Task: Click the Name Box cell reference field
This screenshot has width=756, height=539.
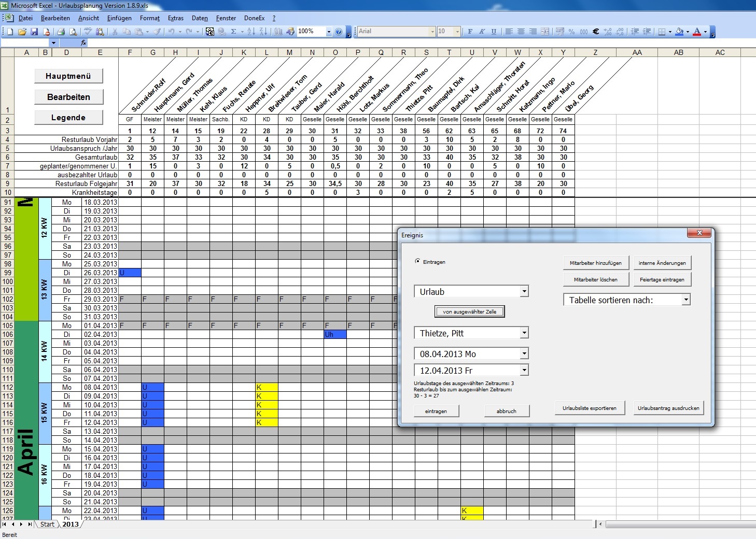Action: coord(26,42)
